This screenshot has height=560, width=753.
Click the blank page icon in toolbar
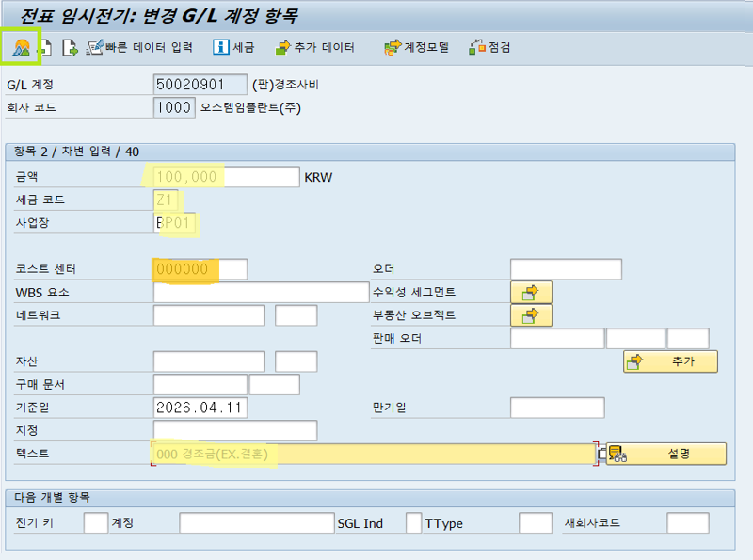point(44,47)
